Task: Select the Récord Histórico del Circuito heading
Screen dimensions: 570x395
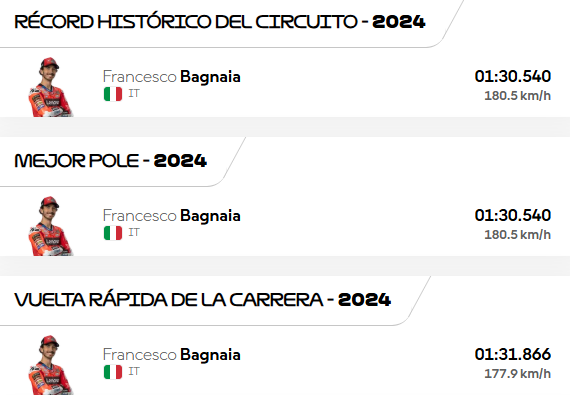Action: (220, 22)
